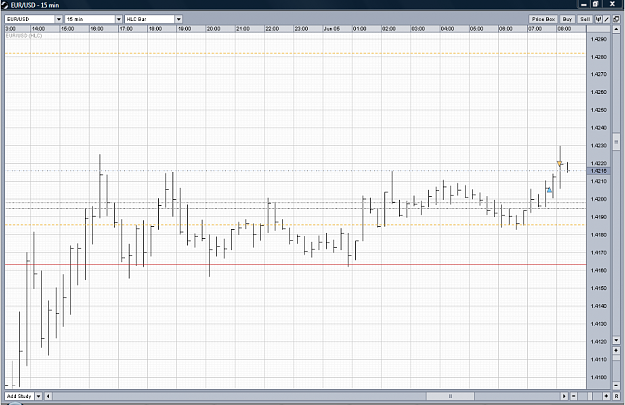
Task: Click the horizontal scrollbar thumb
Action: 450,396
